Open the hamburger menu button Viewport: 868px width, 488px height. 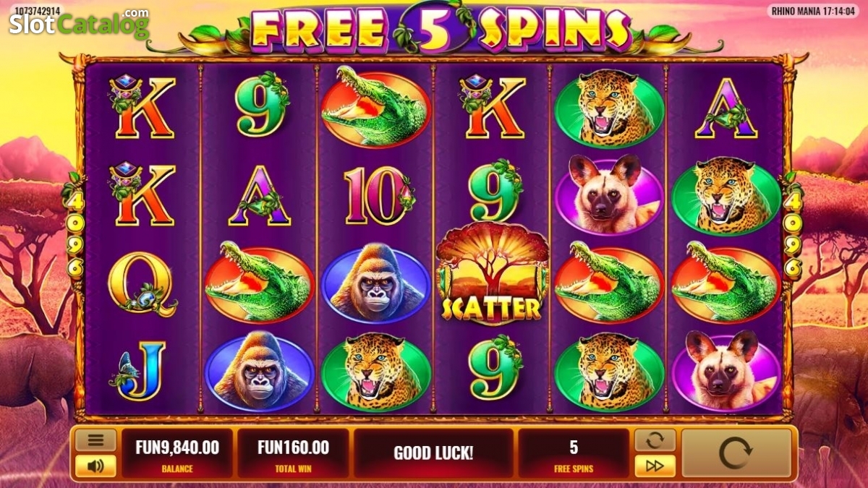(x=95, y=440)
